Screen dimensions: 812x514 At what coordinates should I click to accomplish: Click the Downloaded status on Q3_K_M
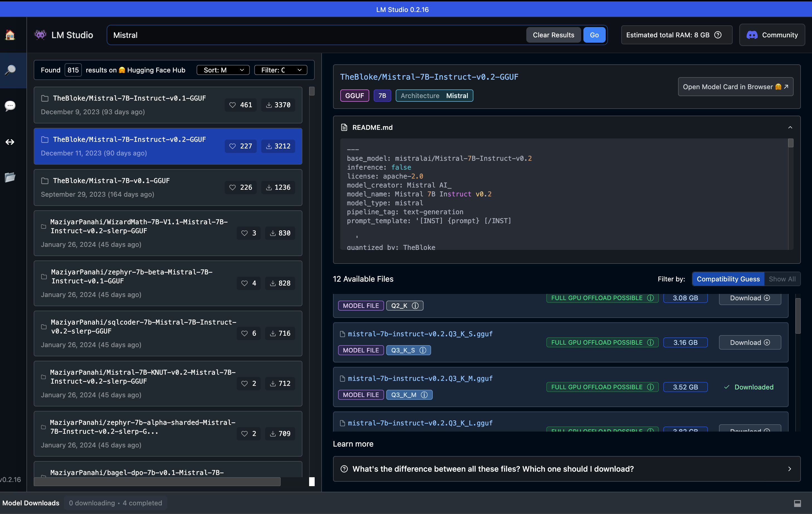tap(749, 387)
